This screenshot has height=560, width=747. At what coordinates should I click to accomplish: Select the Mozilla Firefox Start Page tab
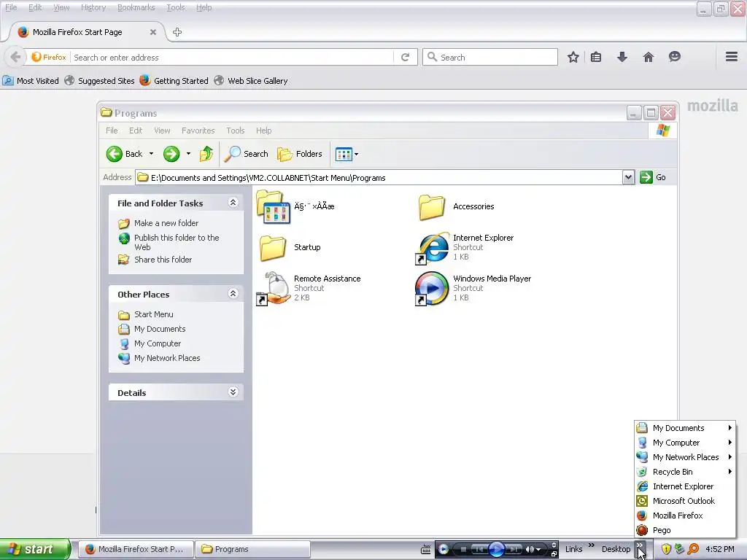click(x=88, y=32)
